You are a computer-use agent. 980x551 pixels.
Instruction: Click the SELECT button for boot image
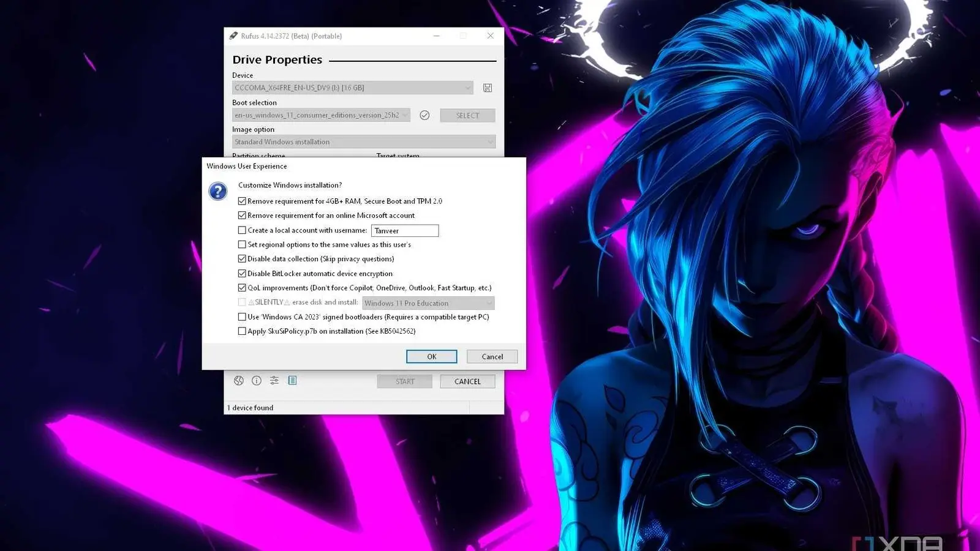pyautogui.click(x=467, y=115)
